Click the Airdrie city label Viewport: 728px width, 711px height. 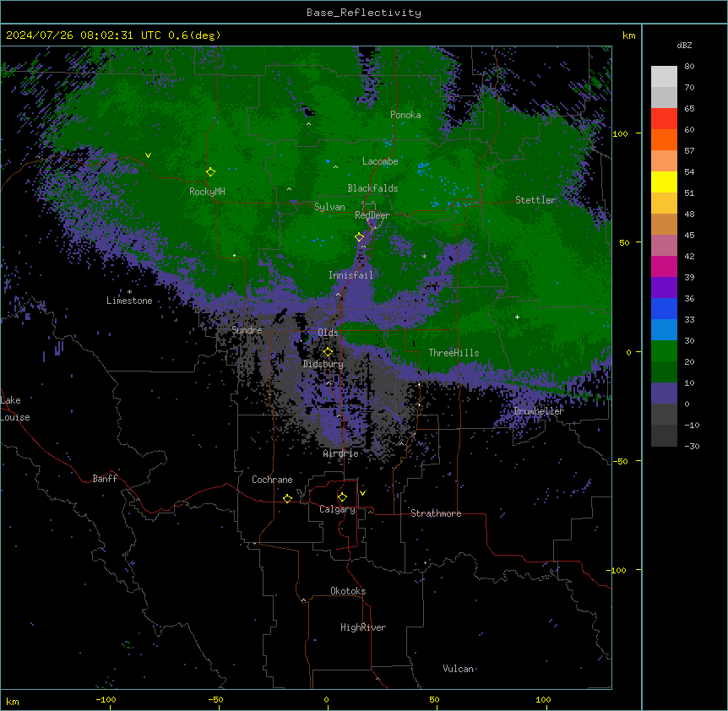[341, 453]
